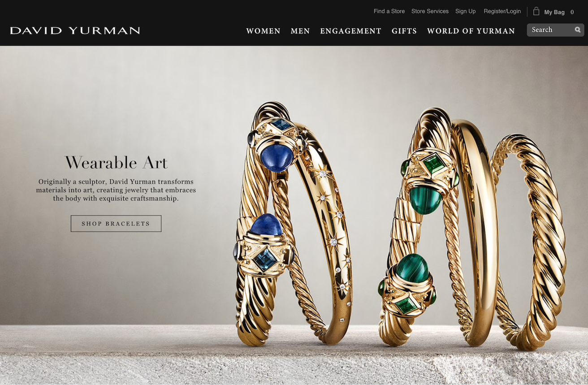This screenshot has height=385, width=588.
Task: Click the Sign Up link
Action: (x=465, y=11)
